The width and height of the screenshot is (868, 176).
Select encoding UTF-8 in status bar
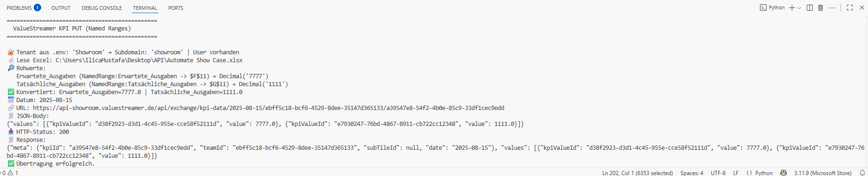click(x=718, y=173)
